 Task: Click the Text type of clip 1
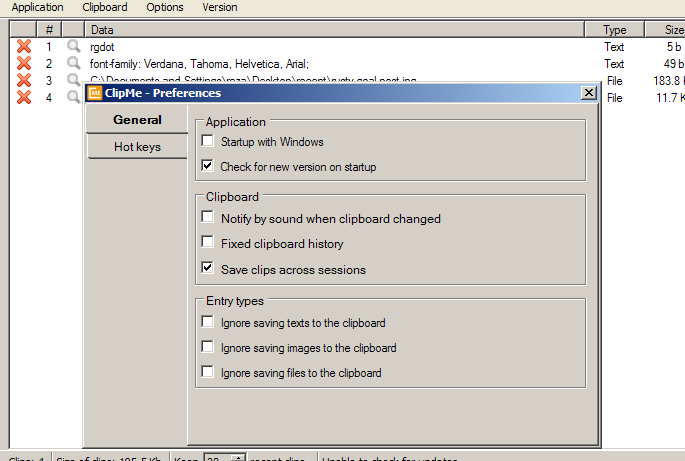(614, 47)
